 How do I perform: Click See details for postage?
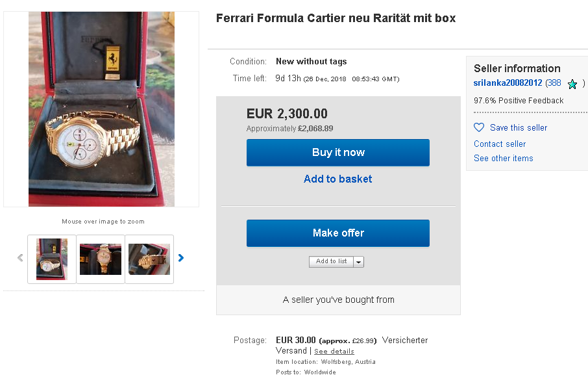[x=334, y=352]
